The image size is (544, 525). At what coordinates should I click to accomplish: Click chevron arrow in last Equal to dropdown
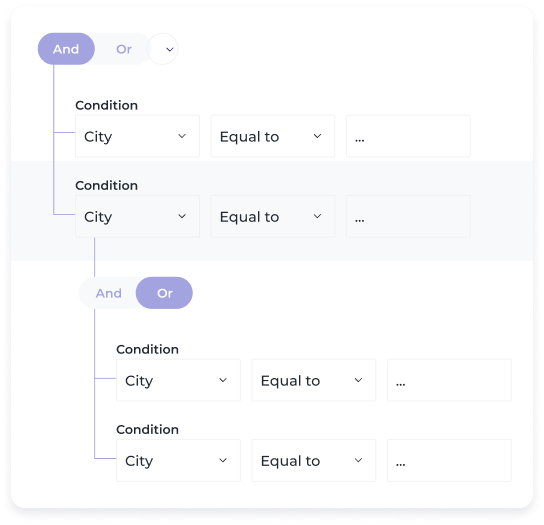point(358,460)
